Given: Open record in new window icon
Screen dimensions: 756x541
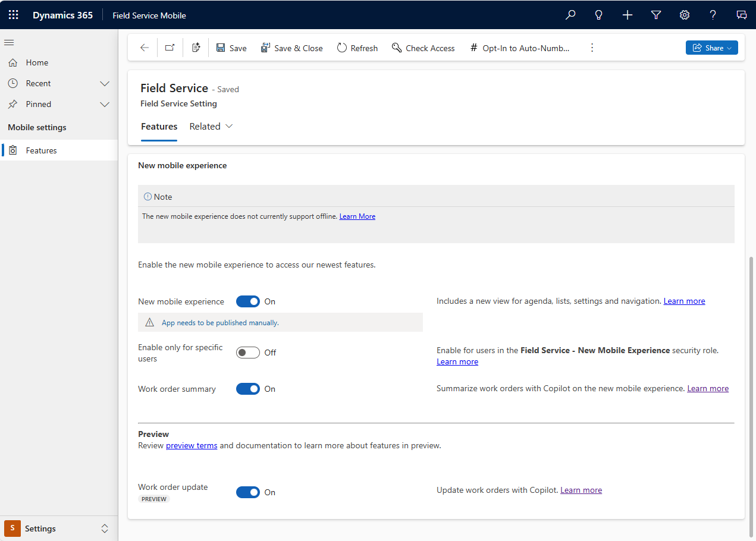Looking at the screenshot, I should [x=170, y=48].
